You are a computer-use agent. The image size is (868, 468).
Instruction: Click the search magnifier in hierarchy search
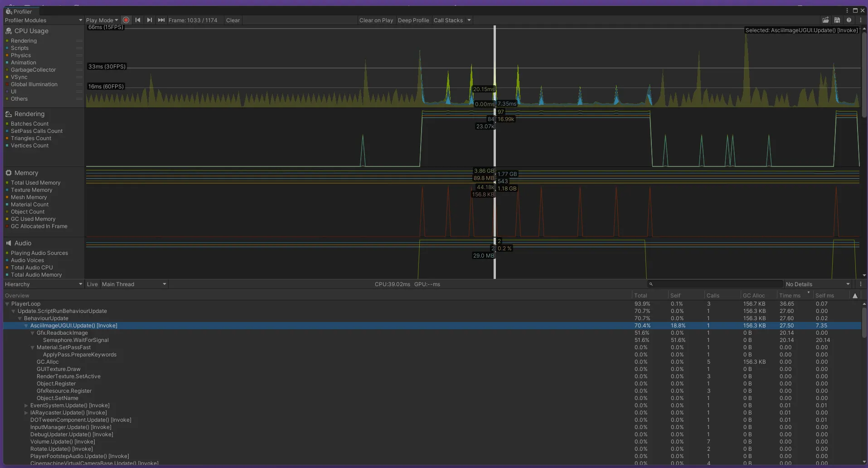click(x=651, y=284)
